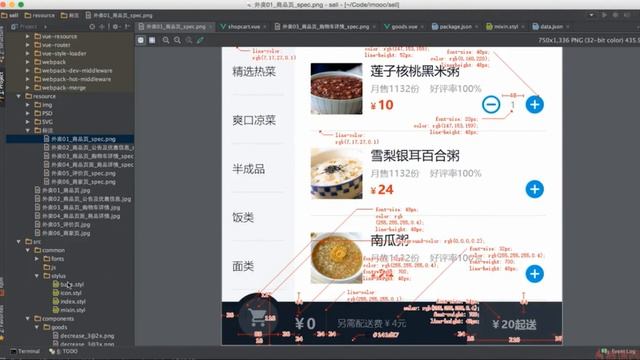The width and height of the screenshot is (640, 360).
Task: Click 标注 folder in breadcrumb bar
Action: (70, 15)
